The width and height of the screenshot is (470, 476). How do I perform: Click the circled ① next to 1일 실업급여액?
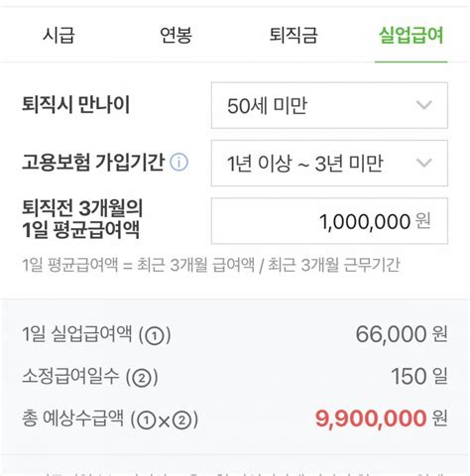click(x=155, y=336)
